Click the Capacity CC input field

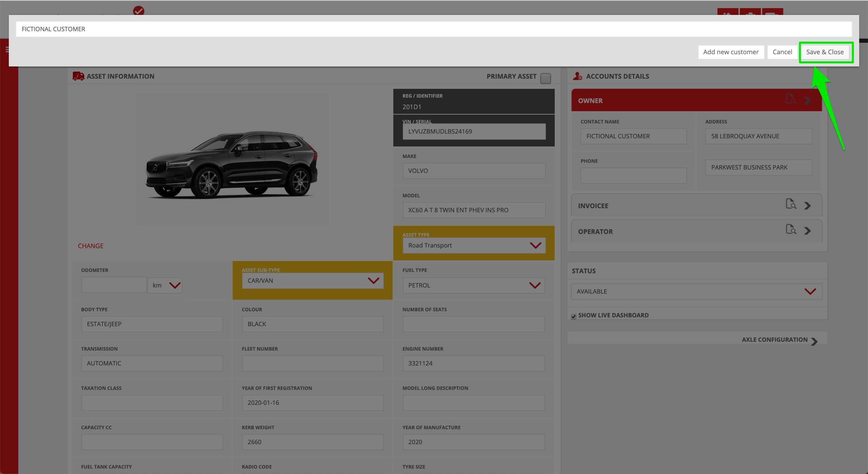coord(152,442)
